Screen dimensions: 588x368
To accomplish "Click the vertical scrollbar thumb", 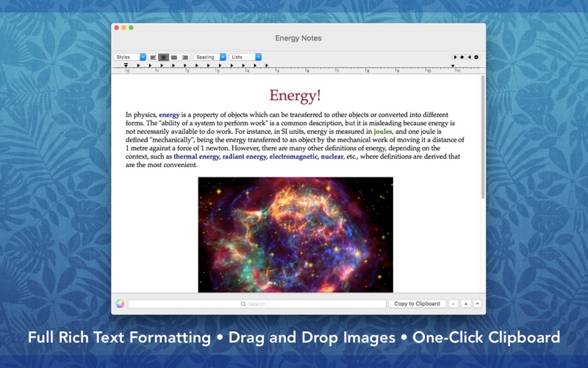I will point(483,137).
